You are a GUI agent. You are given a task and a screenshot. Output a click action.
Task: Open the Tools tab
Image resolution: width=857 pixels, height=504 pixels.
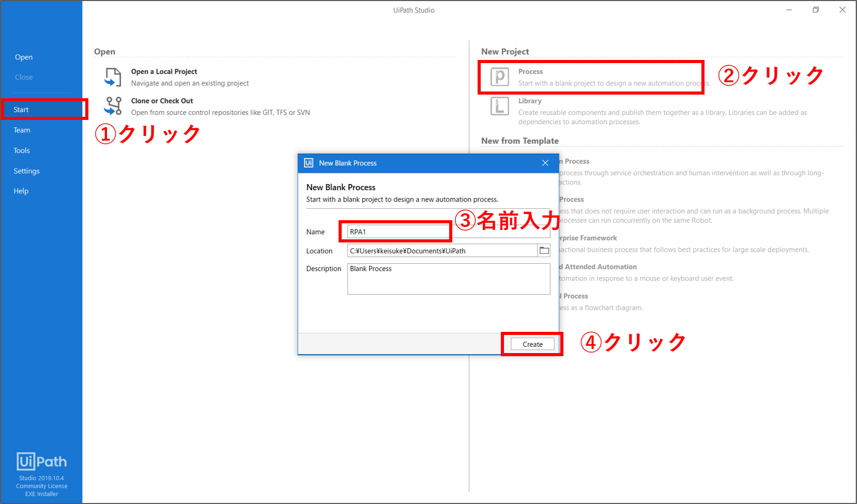[x=22, y=150]
